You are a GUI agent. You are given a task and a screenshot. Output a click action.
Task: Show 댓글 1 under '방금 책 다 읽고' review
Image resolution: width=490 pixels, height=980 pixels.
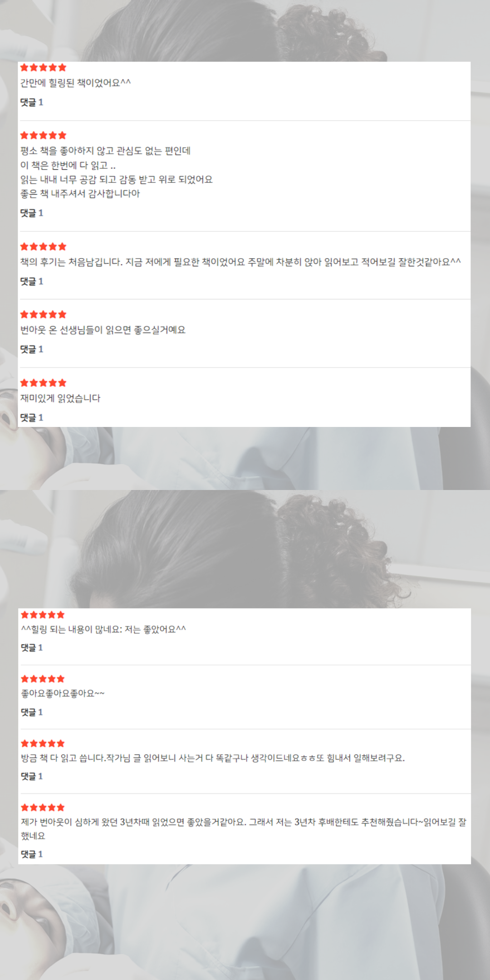point(32,776)
